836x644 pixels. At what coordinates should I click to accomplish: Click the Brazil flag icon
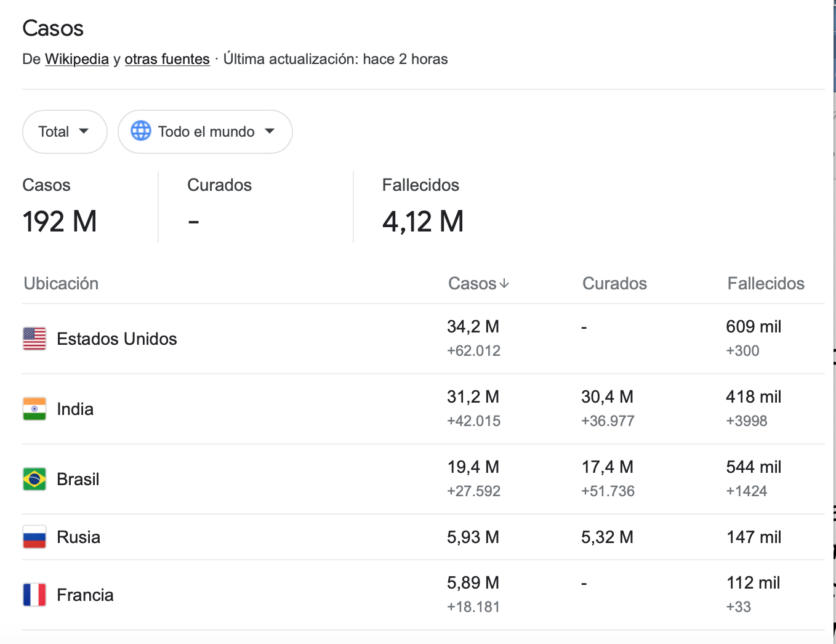coord(34,479)
